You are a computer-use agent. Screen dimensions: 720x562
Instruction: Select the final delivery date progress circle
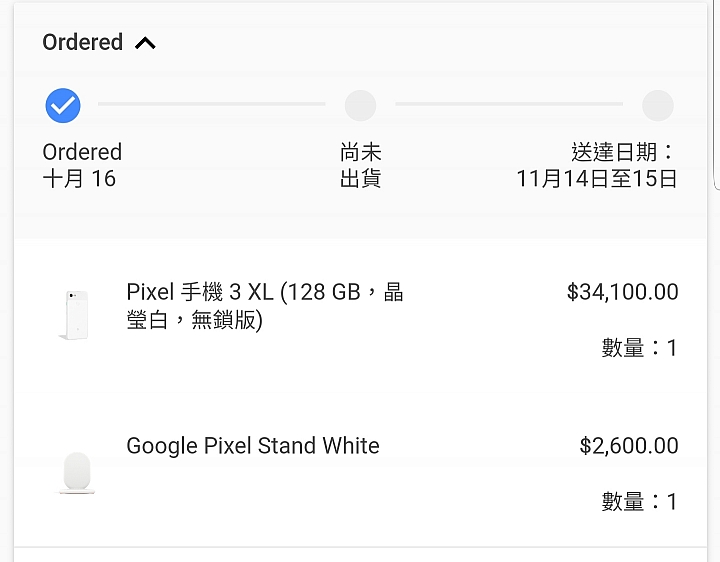658,105
